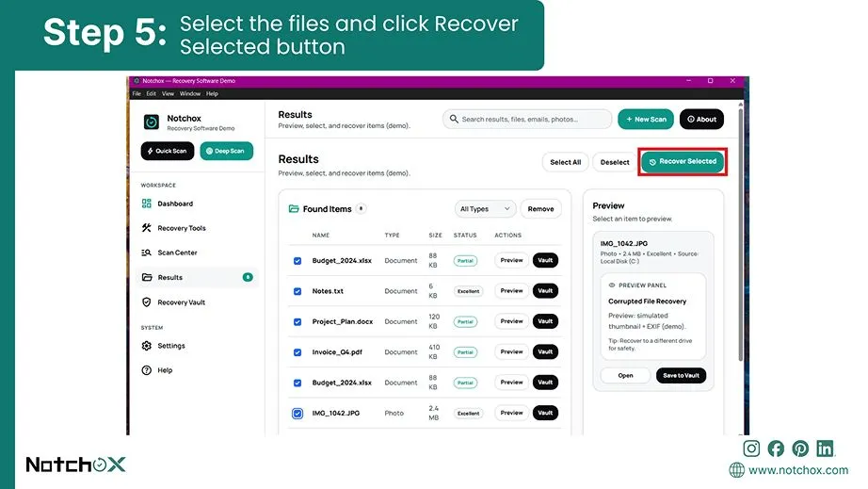Preview the Project_Plan.docx file
The width and height of the screenshot is (868, 489).
point(511,321)
